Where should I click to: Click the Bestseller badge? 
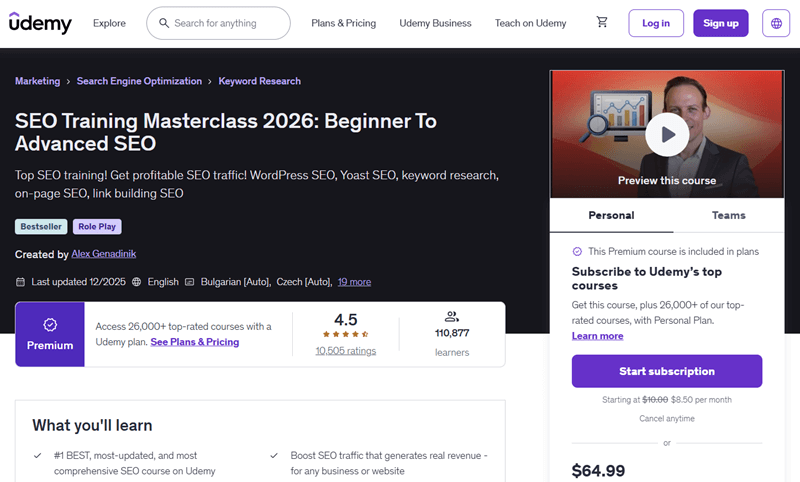[x=41, y=226]
